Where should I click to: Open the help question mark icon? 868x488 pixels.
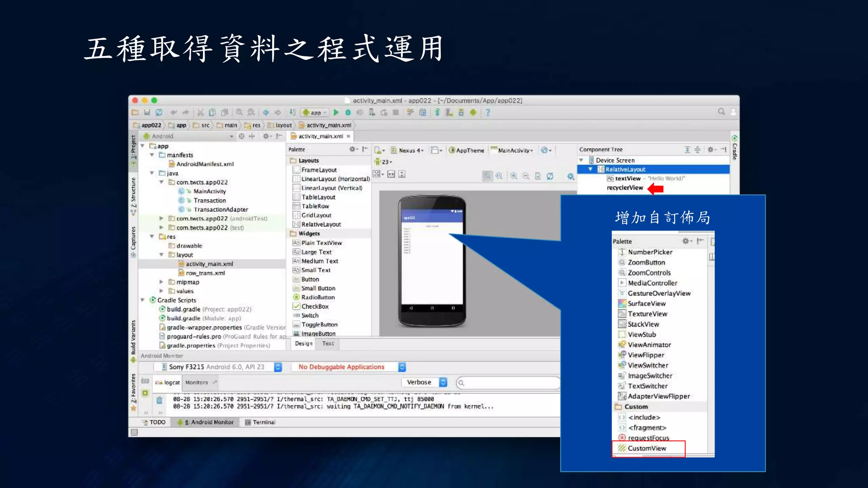coord(488,113)
